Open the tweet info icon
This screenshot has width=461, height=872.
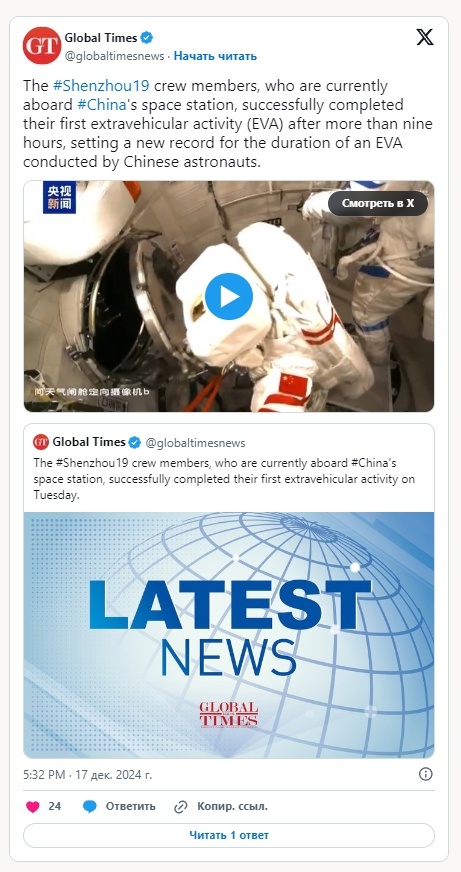click(425, 774)
